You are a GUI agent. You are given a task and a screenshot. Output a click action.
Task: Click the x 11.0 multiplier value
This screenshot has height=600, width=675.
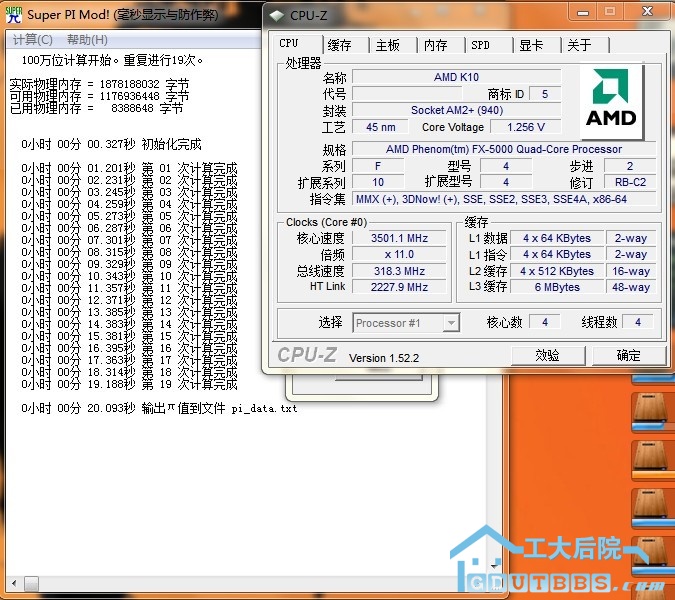pos(399,254)
